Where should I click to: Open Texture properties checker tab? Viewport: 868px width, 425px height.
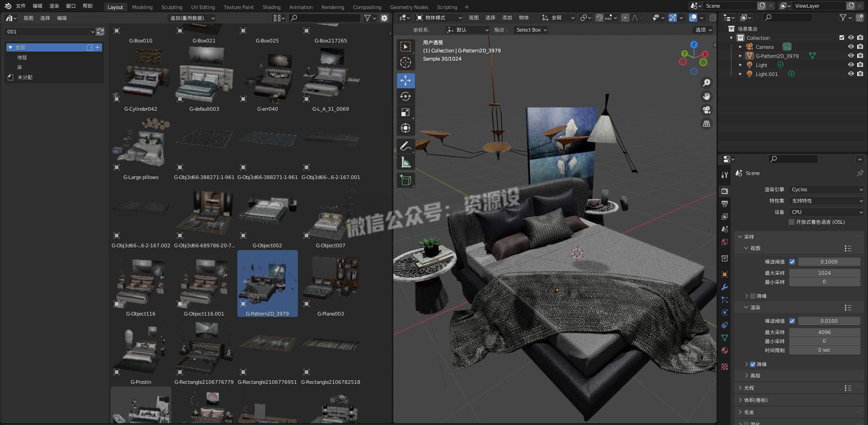[x=725, y=367]
